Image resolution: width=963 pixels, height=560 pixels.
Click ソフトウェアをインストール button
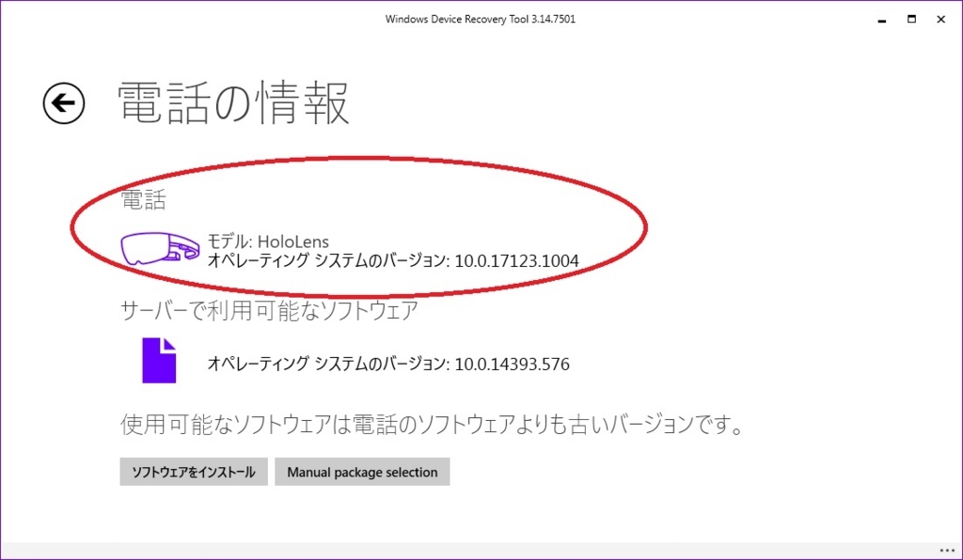click(x=194, y=472)
